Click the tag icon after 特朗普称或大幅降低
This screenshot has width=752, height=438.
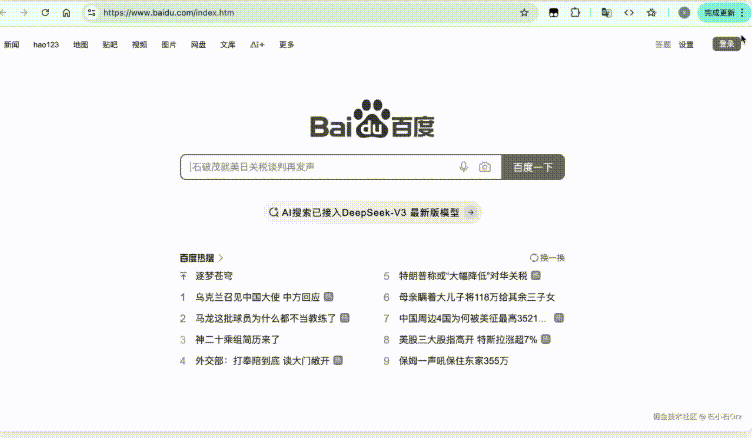(x=536, y=275)
